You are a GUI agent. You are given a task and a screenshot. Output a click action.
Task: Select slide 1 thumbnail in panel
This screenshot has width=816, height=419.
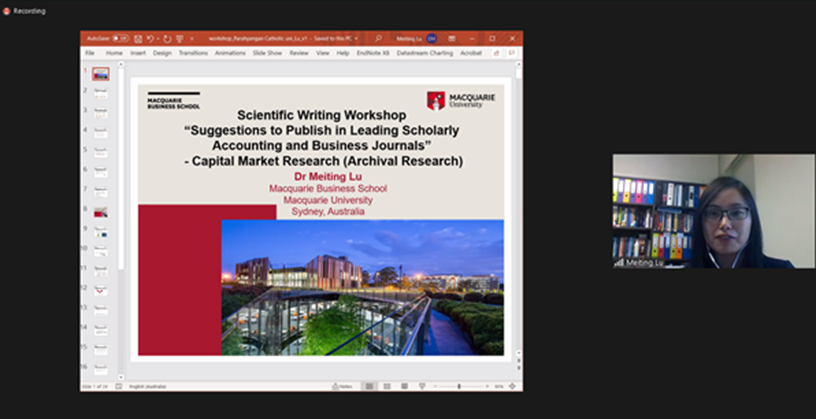pos(101,73)
